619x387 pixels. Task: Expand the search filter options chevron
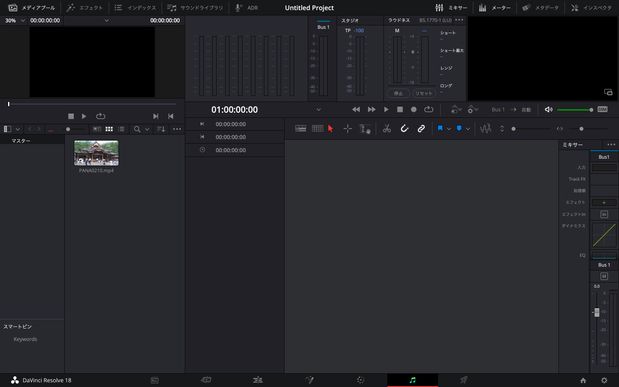(x=147, y=129)
